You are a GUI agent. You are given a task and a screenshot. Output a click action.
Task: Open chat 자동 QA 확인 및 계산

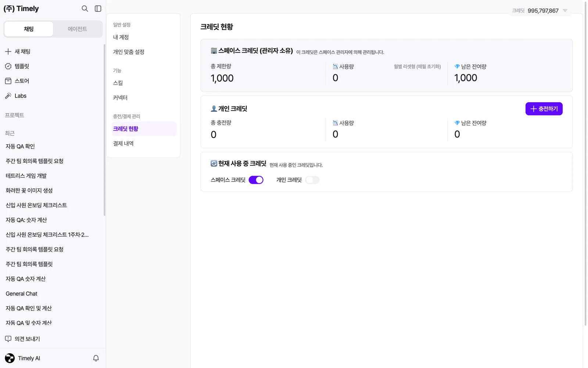point(29,308)
